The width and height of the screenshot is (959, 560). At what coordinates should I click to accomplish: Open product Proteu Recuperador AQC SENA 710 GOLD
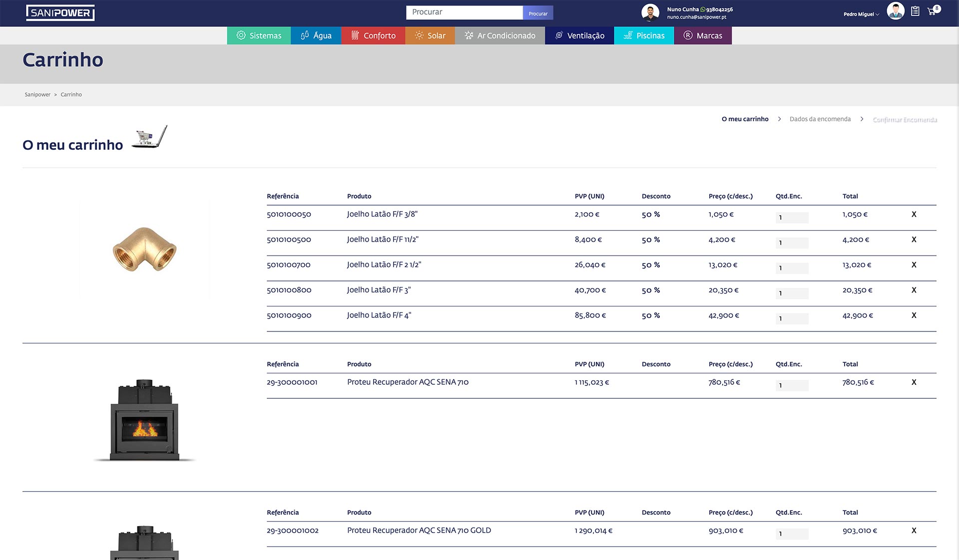click(419, 531)
